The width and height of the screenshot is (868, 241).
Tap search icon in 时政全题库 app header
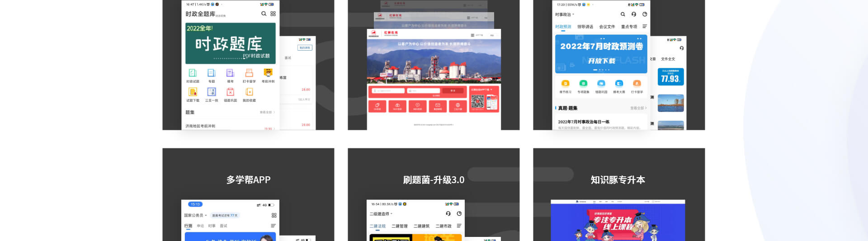pyautogui.click(x=264, y=14)
